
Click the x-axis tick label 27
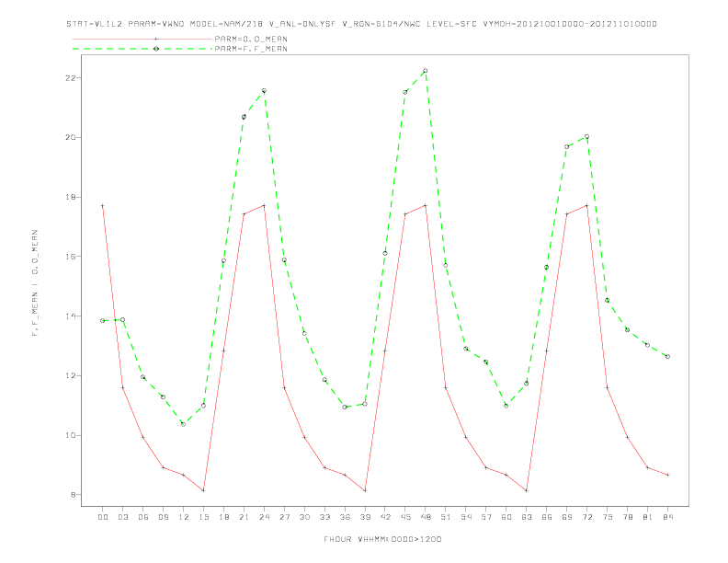point(284,517)
